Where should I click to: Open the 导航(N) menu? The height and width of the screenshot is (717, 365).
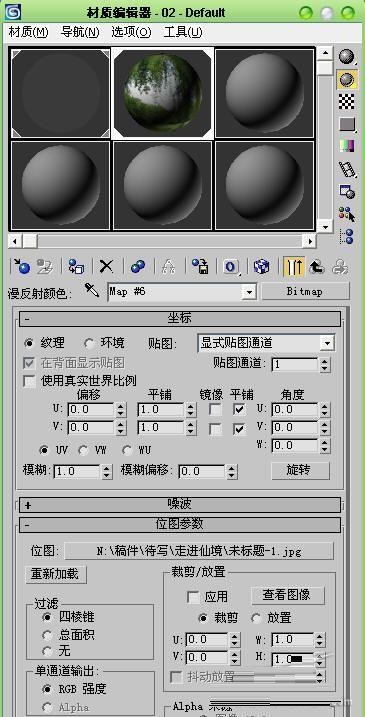80,32
